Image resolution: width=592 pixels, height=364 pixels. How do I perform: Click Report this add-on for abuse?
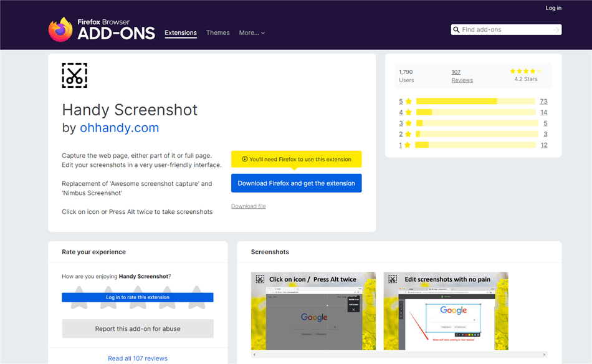138,329
